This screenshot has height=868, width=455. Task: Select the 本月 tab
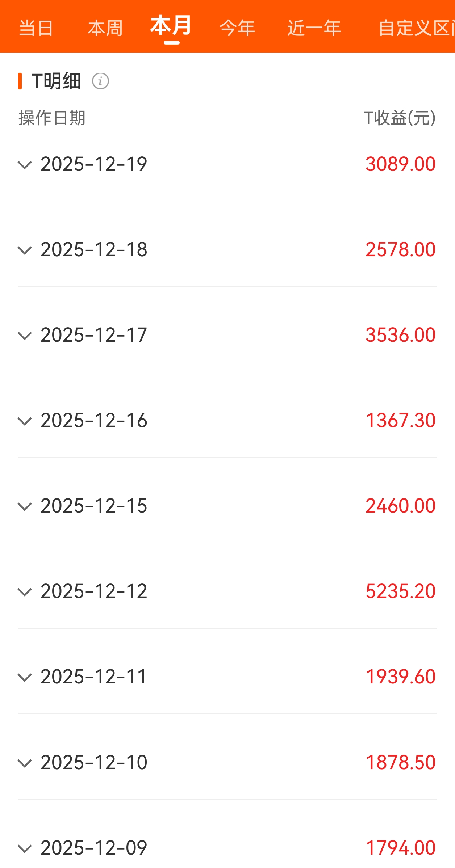[x=171, y=27]
